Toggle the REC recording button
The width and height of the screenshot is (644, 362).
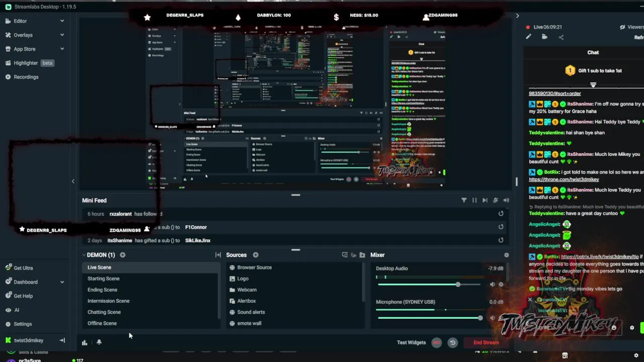pos(436,342)
